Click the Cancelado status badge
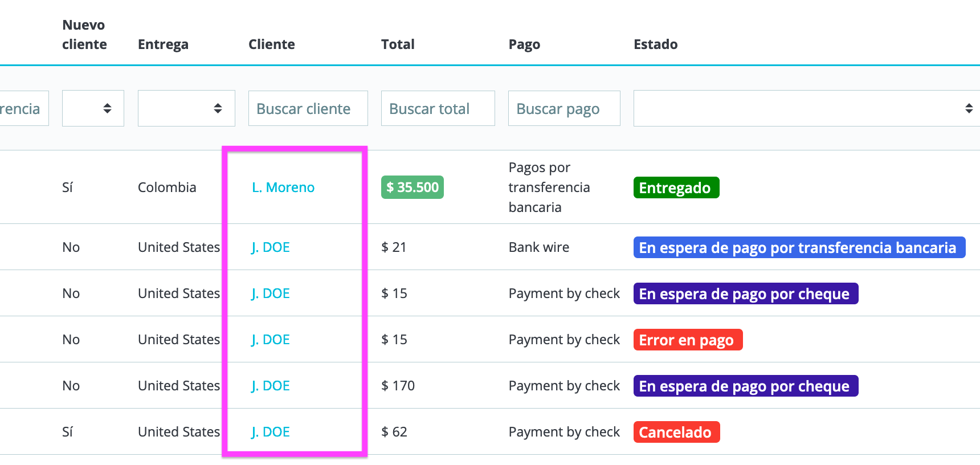 [676, 432]
